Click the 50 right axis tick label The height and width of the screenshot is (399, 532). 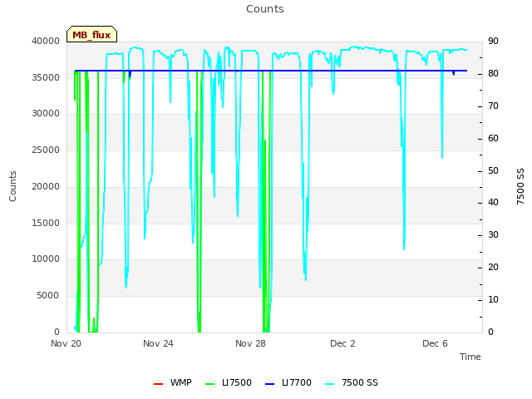(x=493, y=170)
